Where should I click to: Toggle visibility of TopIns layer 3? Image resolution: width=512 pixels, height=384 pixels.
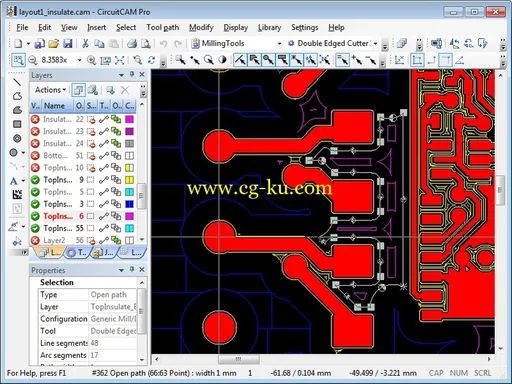(x=35, y=204)
